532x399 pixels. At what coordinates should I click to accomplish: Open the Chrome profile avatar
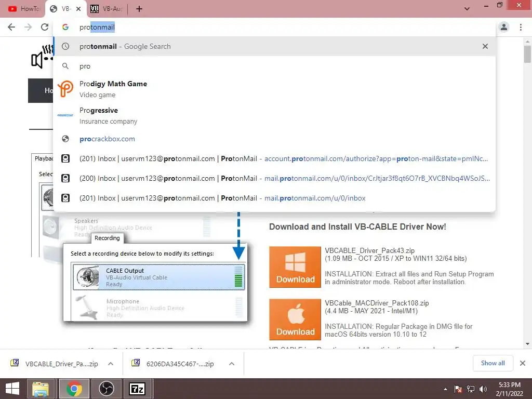504,27
